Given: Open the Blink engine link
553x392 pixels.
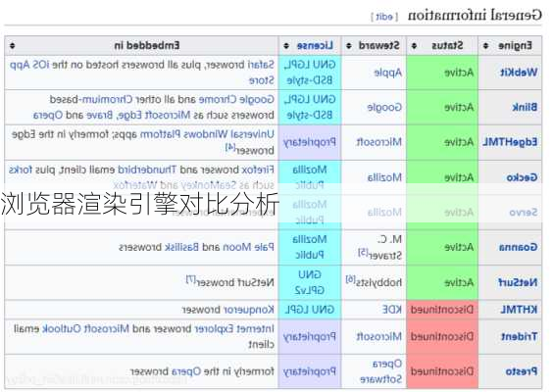Looking at the screenshot, I should (x=525, y=107).
